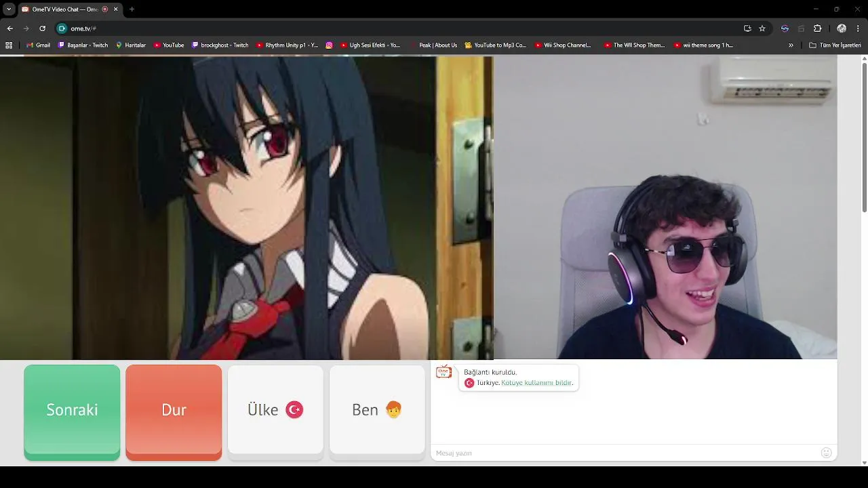Screen dimensions: 868x488
Task: Open the Ülke country selector
Action: pyautogui.click(x=275, y=410)
